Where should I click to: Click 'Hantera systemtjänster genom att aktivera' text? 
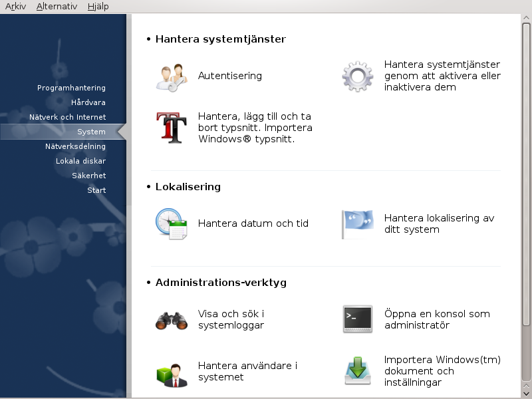coord(442,76)
